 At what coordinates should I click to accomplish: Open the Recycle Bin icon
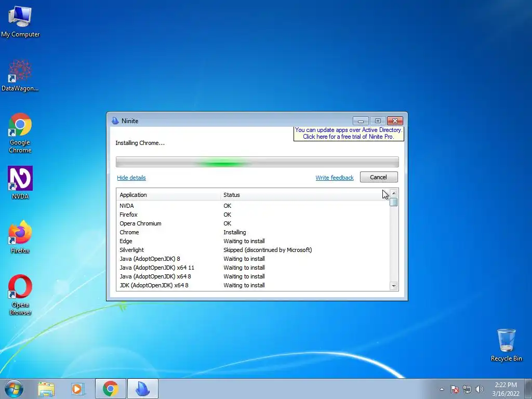506,345
